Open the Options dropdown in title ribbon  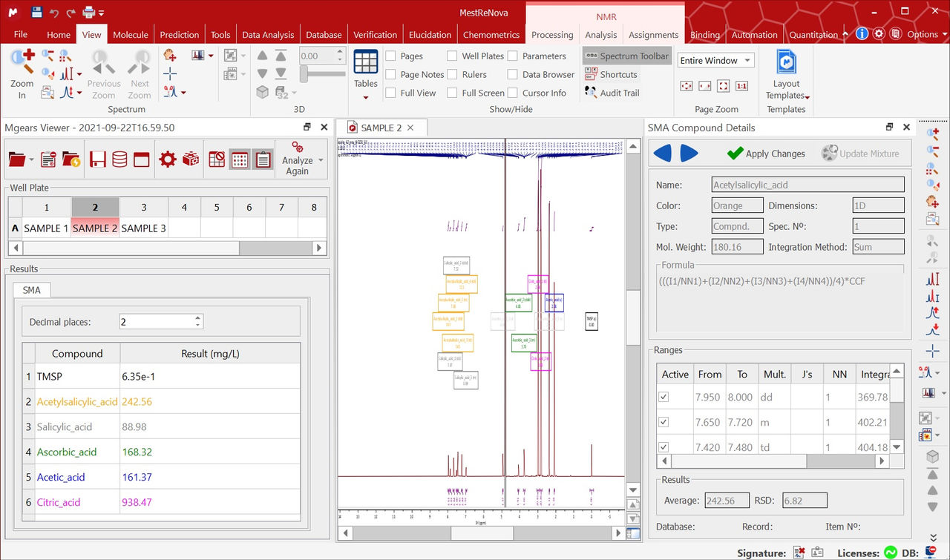[927, 34]
